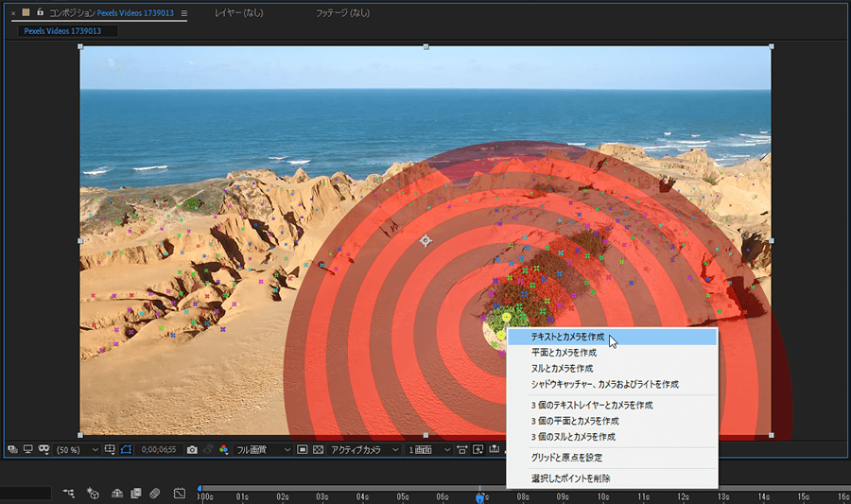Close the コンポジション panel tab
This screenshot has width=851, height=504.
pyautogui.click(x=13, y=13)
